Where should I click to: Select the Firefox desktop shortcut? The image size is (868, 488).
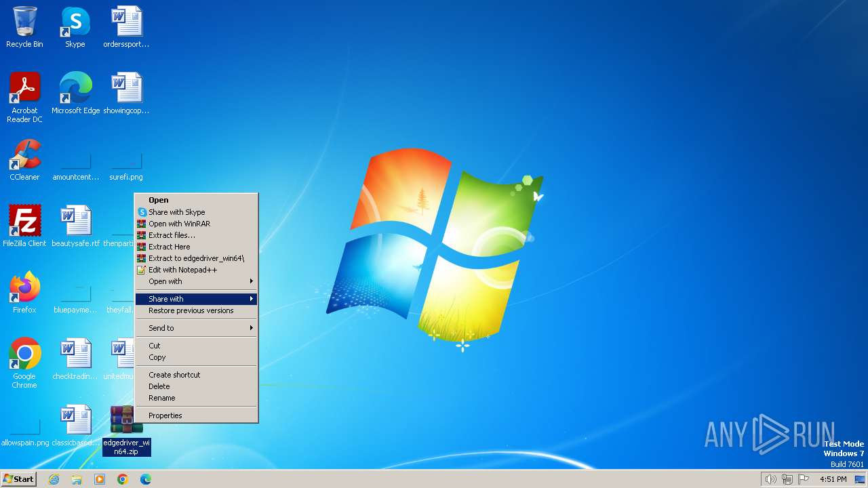[24, 293]
